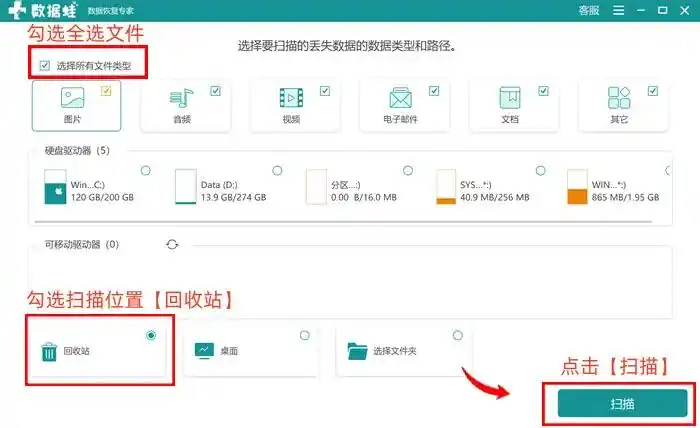700x428 pixels.
Task: Click the 可移动驱动器 (0) heading
Action: tap(82, 245)
